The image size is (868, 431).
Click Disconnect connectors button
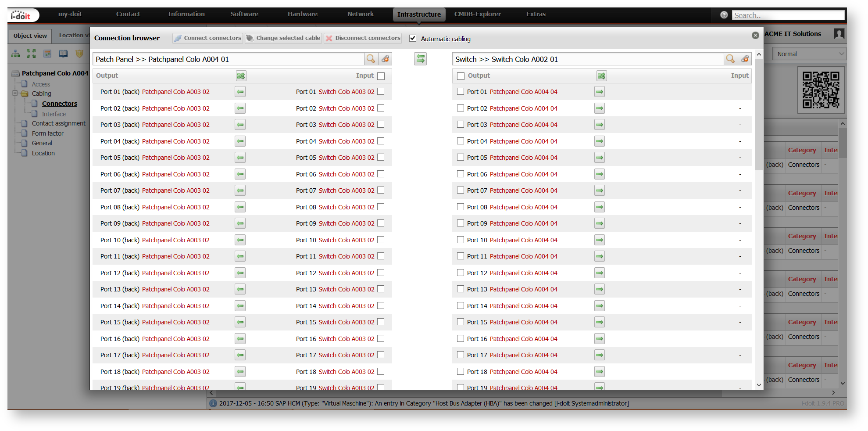pyautogui.click(x=363, y=38)
